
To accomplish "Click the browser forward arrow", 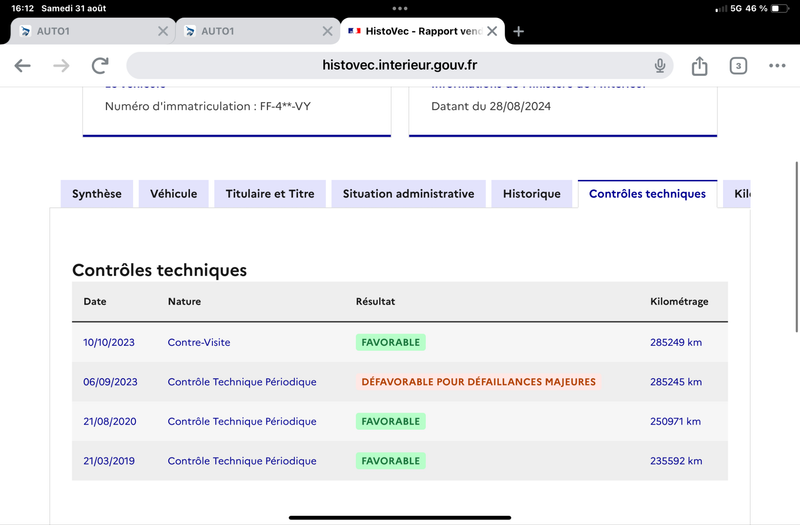I will [61, 65].
